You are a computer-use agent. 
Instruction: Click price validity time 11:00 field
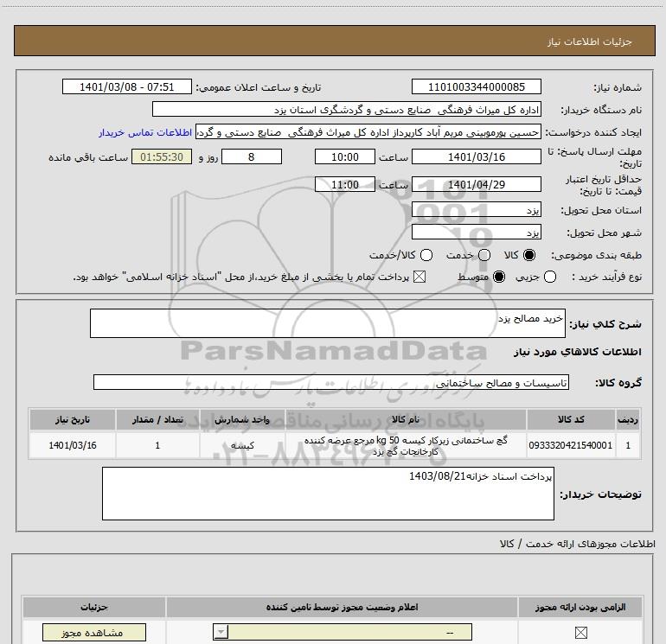[345, 185]
